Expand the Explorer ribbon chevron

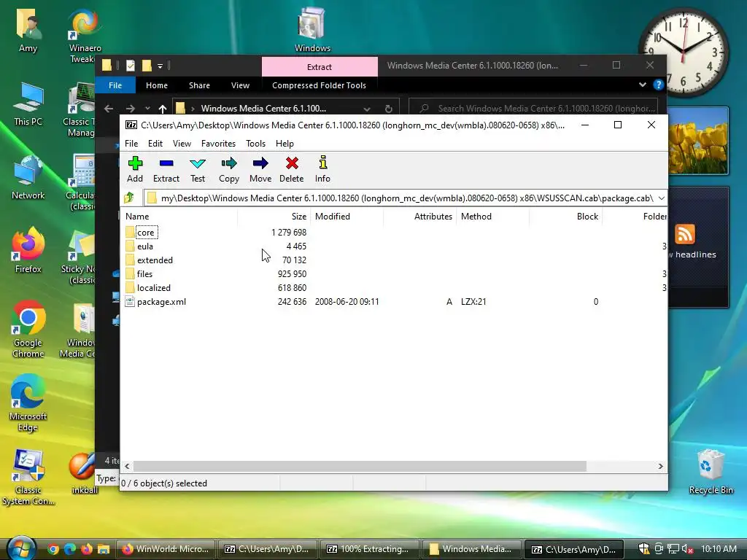coord(642,85)
